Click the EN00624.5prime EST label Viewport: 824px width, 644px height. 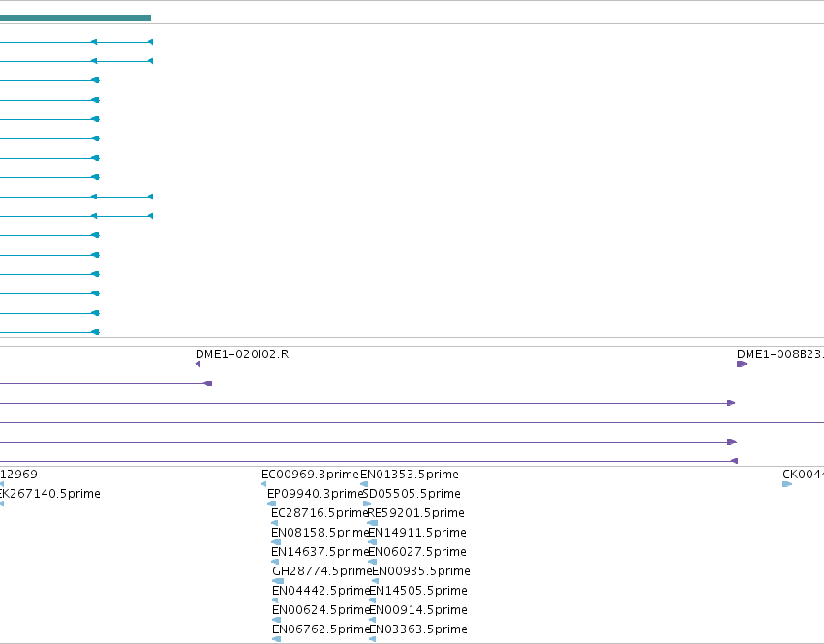pos(321,610)
